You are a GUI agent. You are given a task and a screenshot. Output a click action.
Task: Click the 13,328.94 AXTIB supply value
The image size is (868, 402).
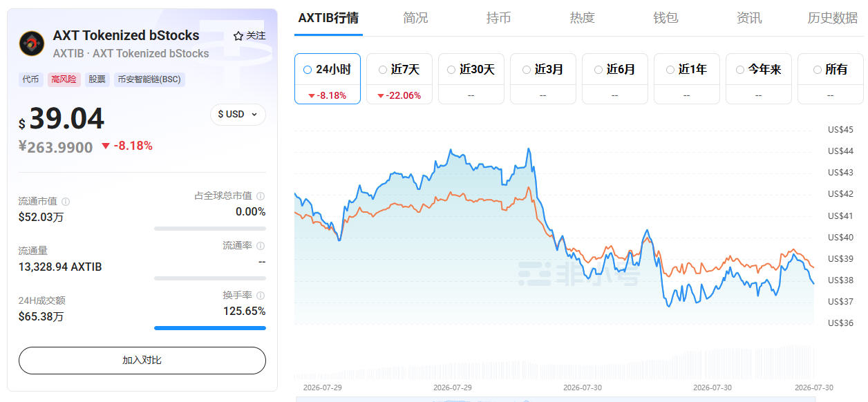pos(60,267)
